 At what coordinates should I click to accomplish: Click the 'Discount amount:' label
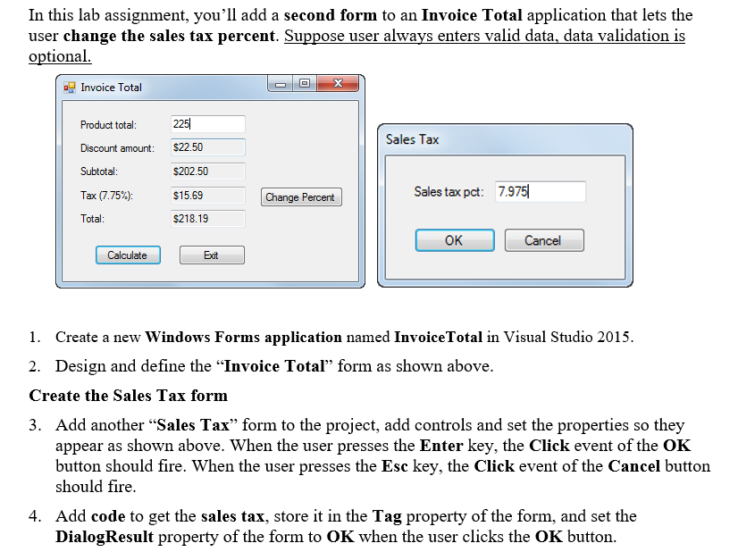117,148
